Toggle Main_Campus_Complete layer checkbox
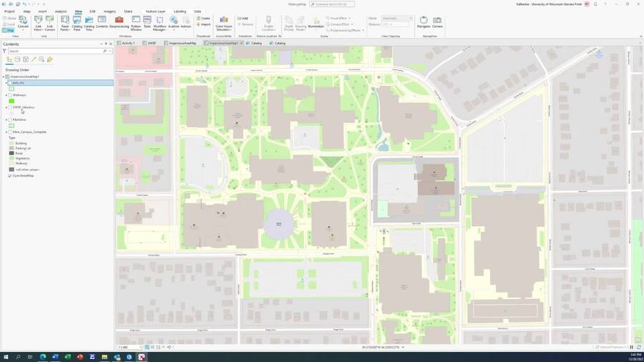Viewport: 644px width, 362px height. click(10, 132)
